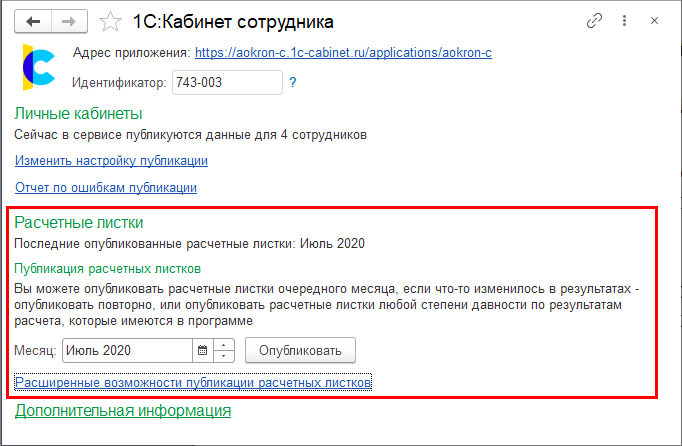This screenshot has width=682, height=446.
Task: Select the Личные кабинеты heading
Action: 78,114
